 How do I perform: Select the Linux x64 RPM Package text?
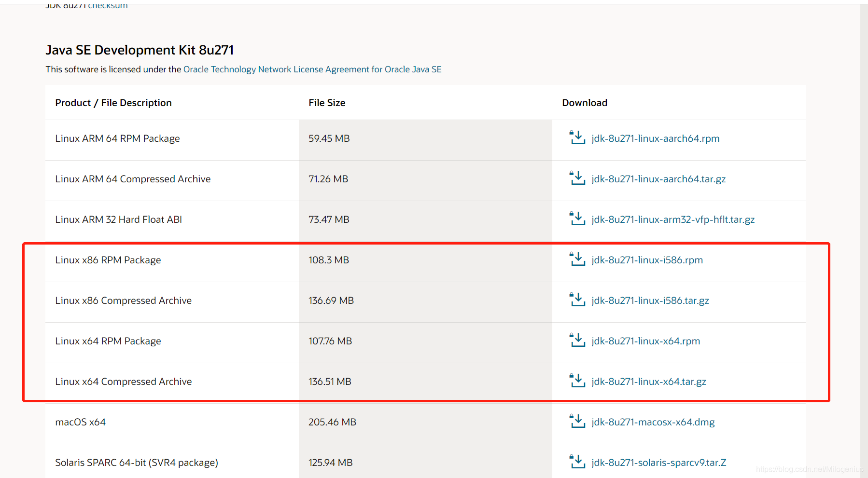(x=108, y=341)
